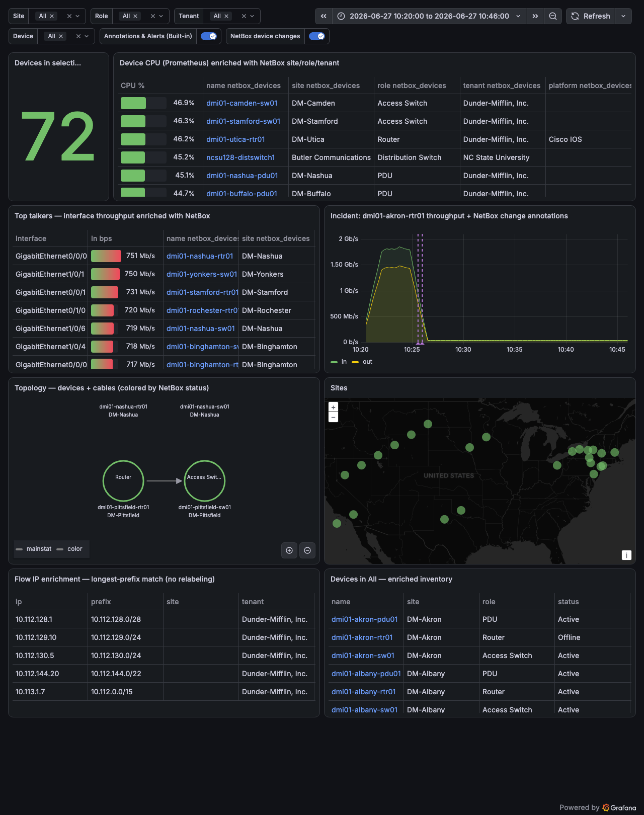The image size is (644, 815).
Task: Toggle Annotations & Alerts (Built-in) switch
Action: (x=208, y=36)
